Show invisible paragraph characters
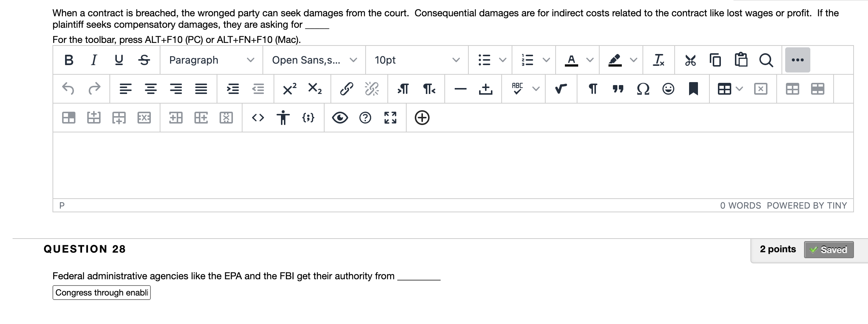This screenshot has width=868, height=324. tap(593, 89)
